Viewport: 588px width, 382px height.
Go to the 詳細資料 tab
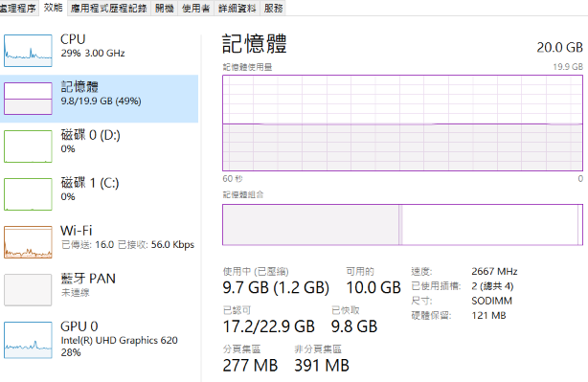pyautogui.click(x=237, y=9)
